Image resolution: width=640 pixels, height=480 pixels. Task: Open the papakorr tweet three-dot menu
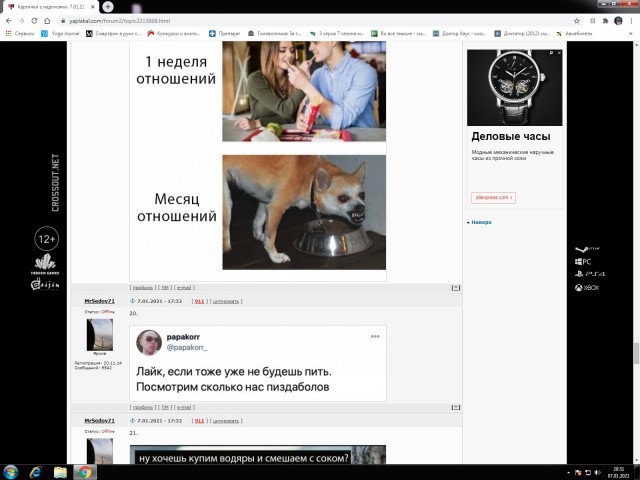[375, 336]
